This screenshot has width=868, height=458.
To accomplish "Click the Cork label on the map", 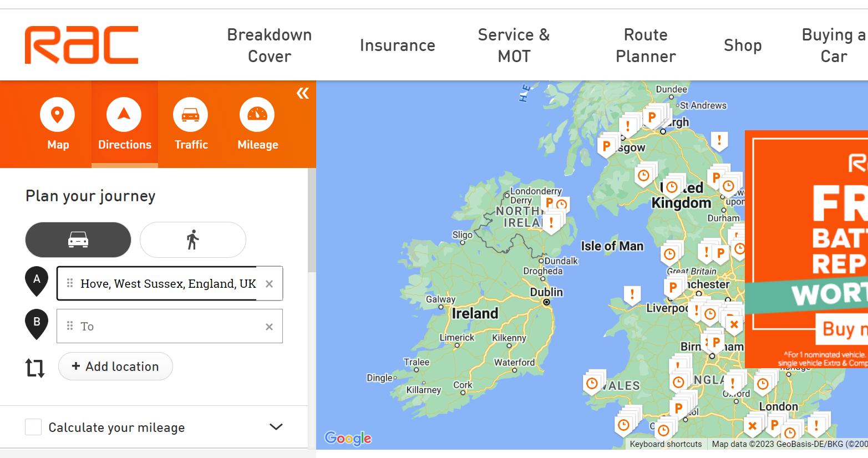I will [x=463, y=385].
